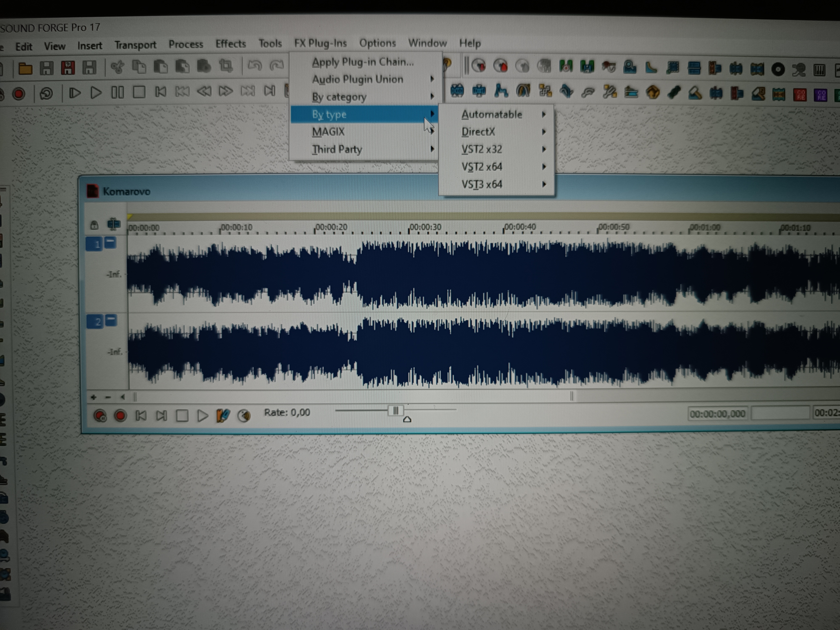Viewport: 840px width, 630px height.
Task: Open the Process menu
Action: point(186,45)
